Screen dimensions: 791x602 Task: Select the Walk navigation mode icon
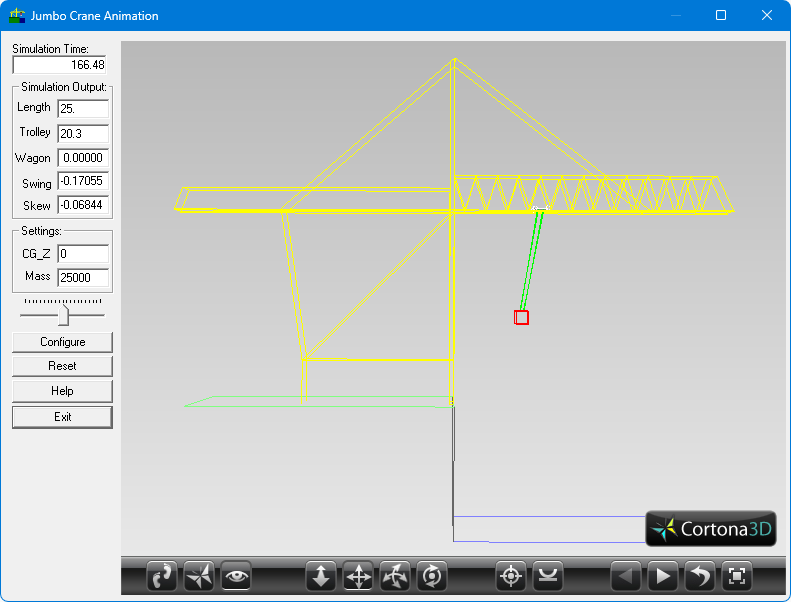(x=162, y=576)
